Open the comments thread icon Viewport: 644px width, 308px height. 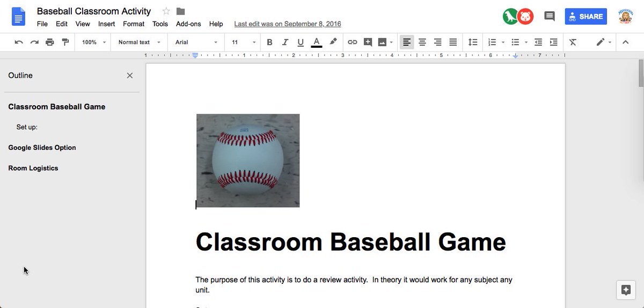550,17
